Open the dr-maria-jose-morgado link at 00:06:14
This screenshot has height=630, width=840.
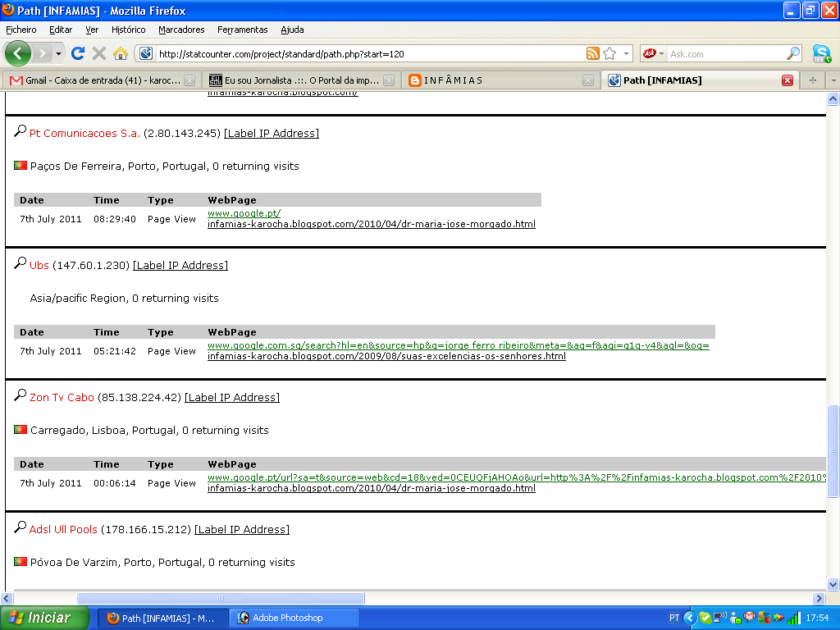coord(372,488)
